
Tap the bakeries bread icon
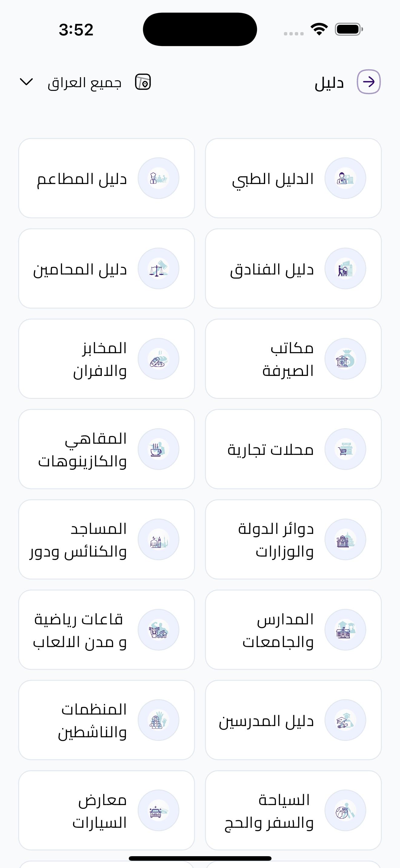pyautogui.click(x=158, y=359)
